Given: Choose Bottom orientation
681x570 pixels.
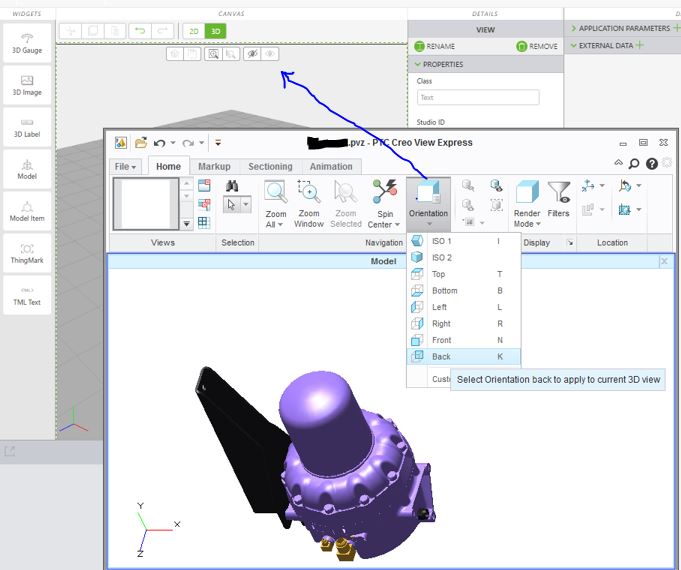Looking at the screenshot, I should coord(463,291).
